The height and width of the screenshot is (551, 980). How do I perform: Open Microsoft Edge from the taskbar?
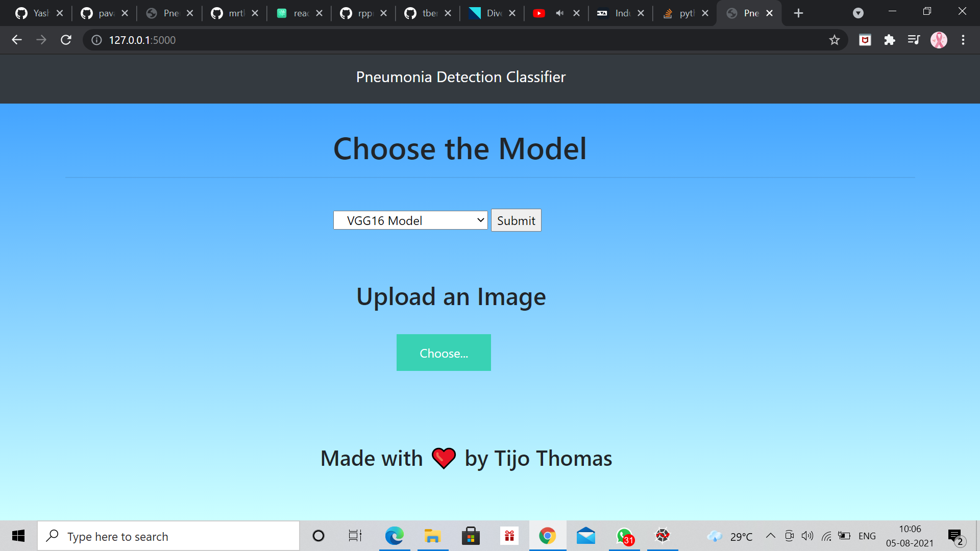(x=394, y=536)
